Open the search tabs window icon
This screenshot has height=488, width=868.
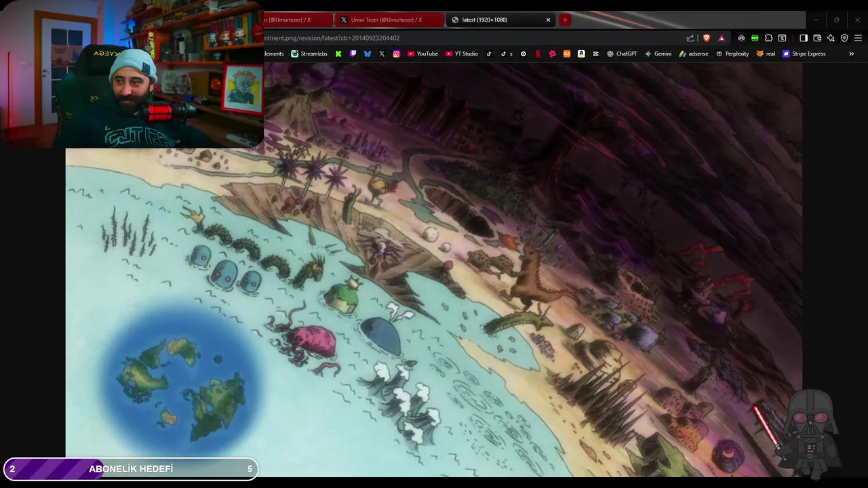pyautogui.click(x=782, y=38)
